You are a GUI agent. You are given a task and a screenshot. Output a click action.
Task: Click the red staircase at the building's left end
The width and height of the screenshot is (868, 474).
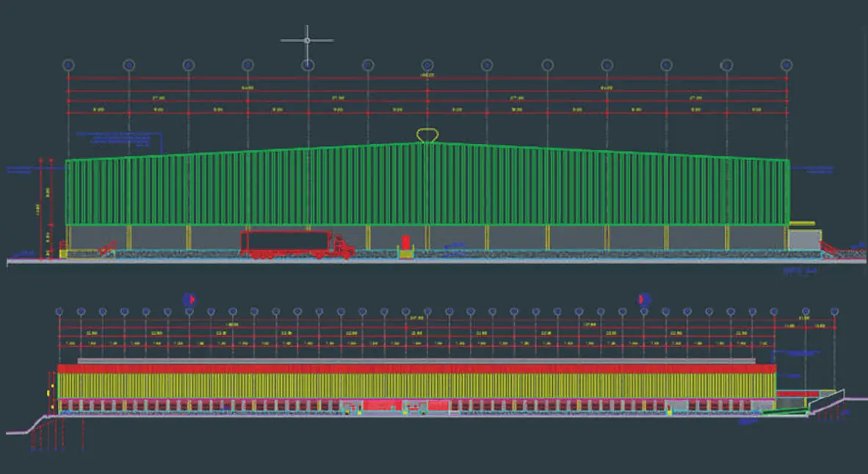106,249
